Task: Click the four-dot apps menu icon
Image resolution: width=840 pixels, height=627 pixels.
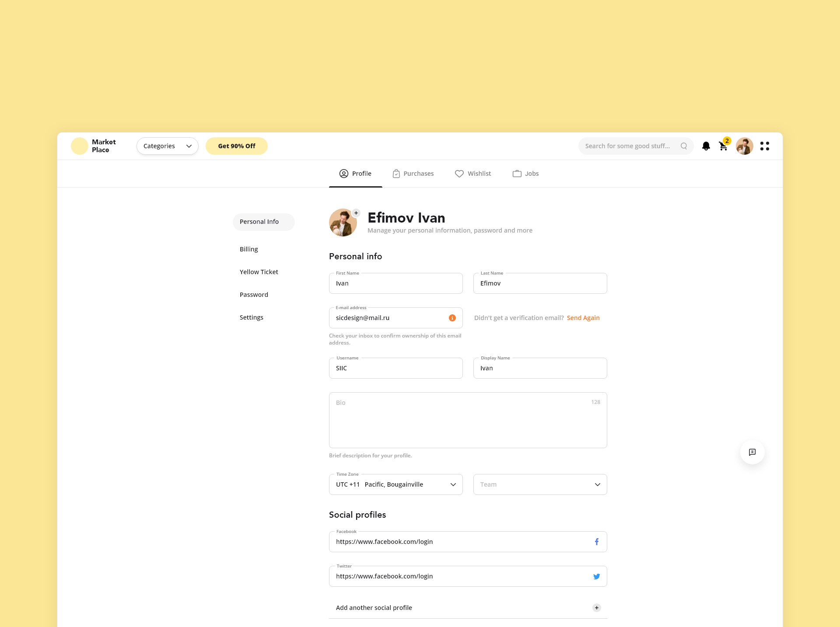Action: pos(764,146)
